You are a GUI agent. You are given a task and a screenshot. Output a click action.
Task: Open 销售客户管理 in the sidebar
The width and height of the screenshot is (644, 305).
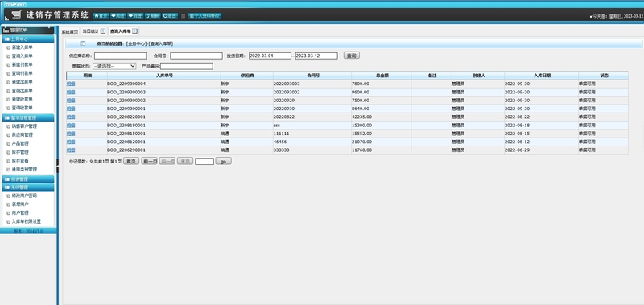click(24, 126)
